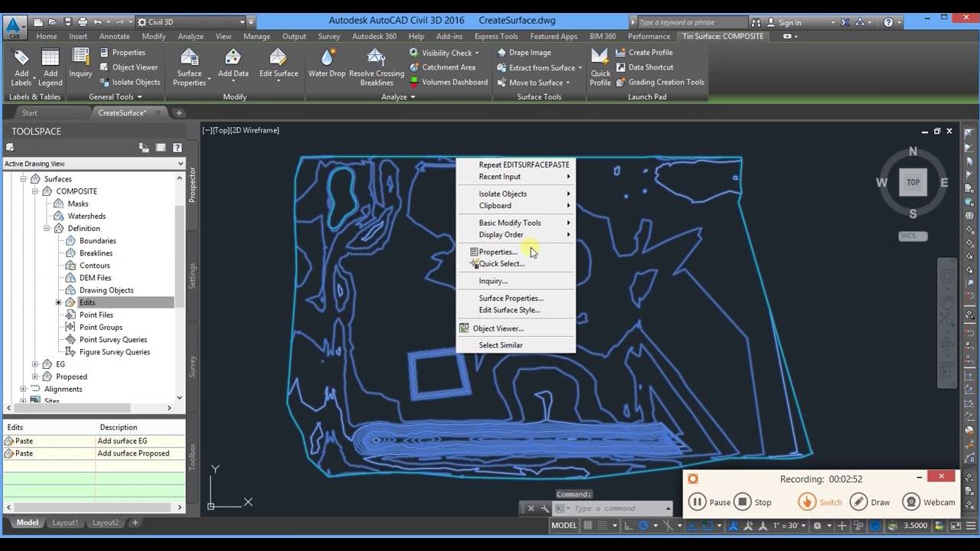This screenshot has width=980, height=551.
Task: Open the Analyze ribbon tab
Action: pos(191,36)
